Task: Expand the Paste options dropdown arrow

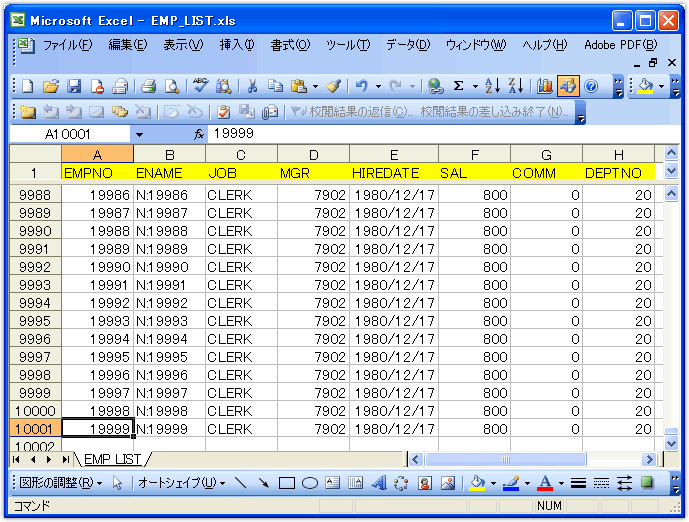Action: tap(315, 87)
